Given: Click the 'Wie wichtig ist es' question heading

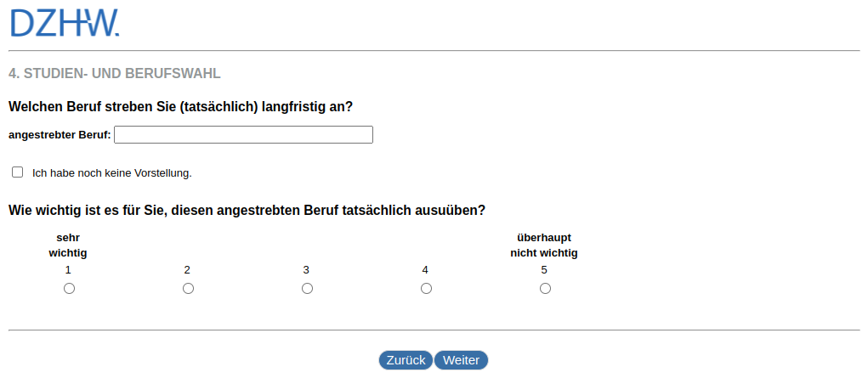Looking at the screenshot, I should coord(247,210).
